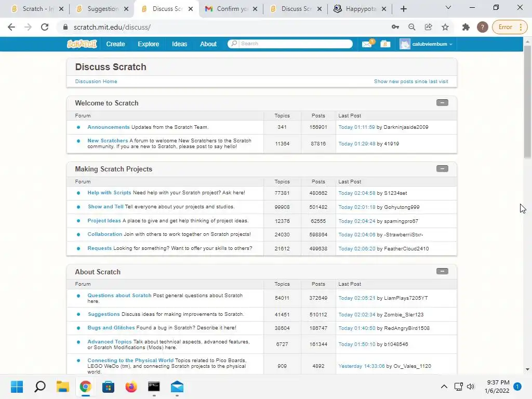Open a new browser tab
The image size is (532, 399).
[x=403, y=9]
